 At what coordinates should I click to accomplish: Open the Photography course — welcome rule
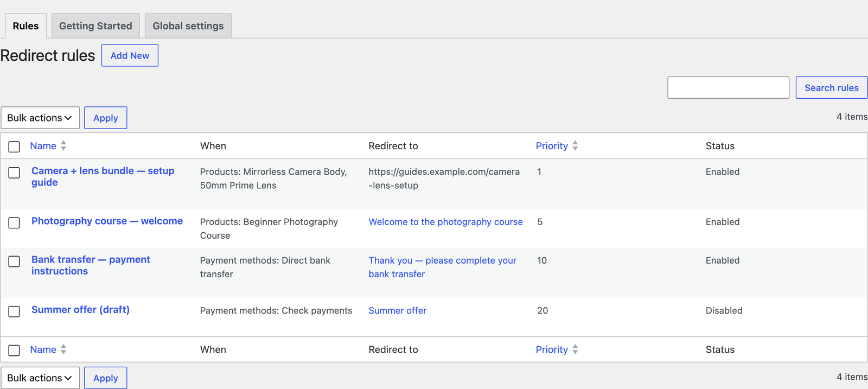107,221
